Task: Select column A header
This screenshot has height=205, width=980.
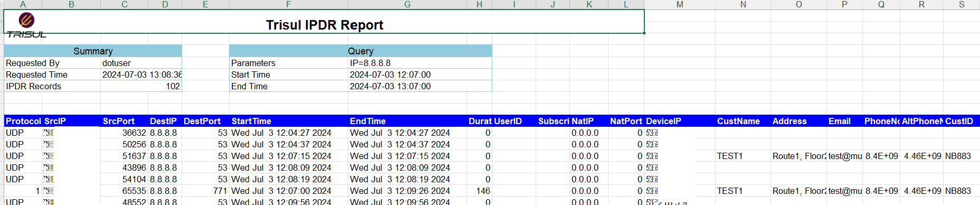Action: pos(23,4)
